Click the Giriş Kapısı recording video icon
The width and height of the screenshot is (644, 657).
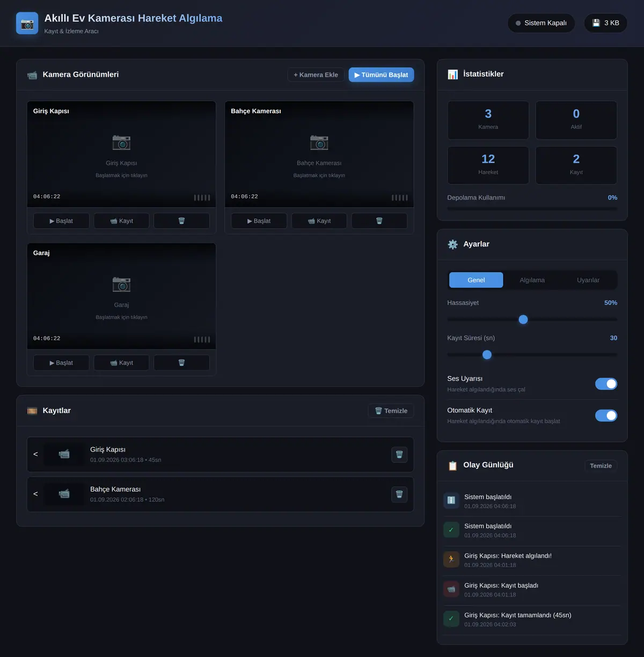click(x=64, y=454)
